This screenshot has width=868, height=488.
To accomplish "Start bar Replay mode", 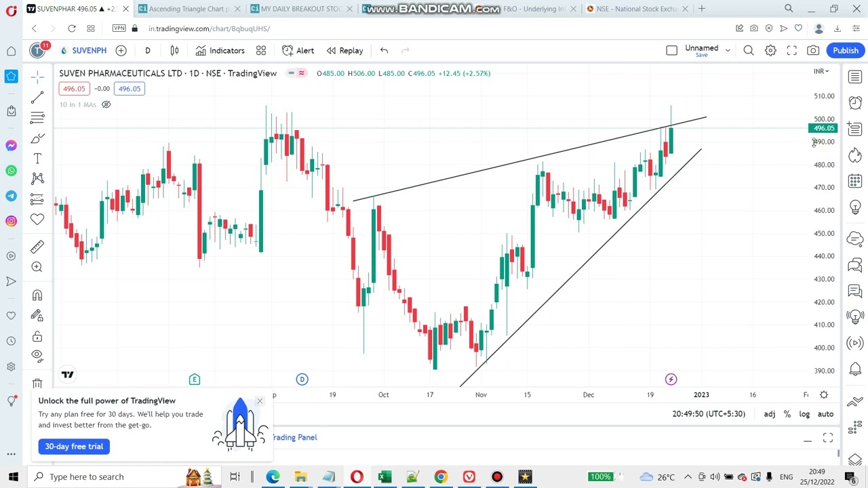I will [x=344, y=50].
